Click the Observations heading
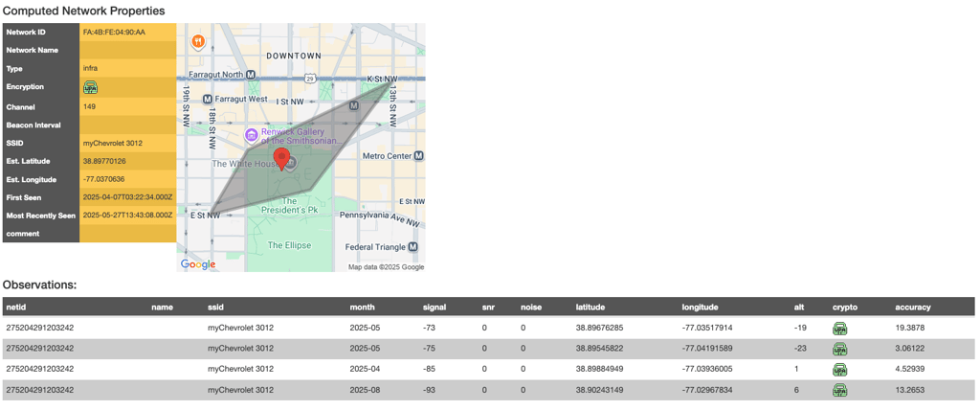The height and width of the screenshot is (410, 980). click(40, 285)
